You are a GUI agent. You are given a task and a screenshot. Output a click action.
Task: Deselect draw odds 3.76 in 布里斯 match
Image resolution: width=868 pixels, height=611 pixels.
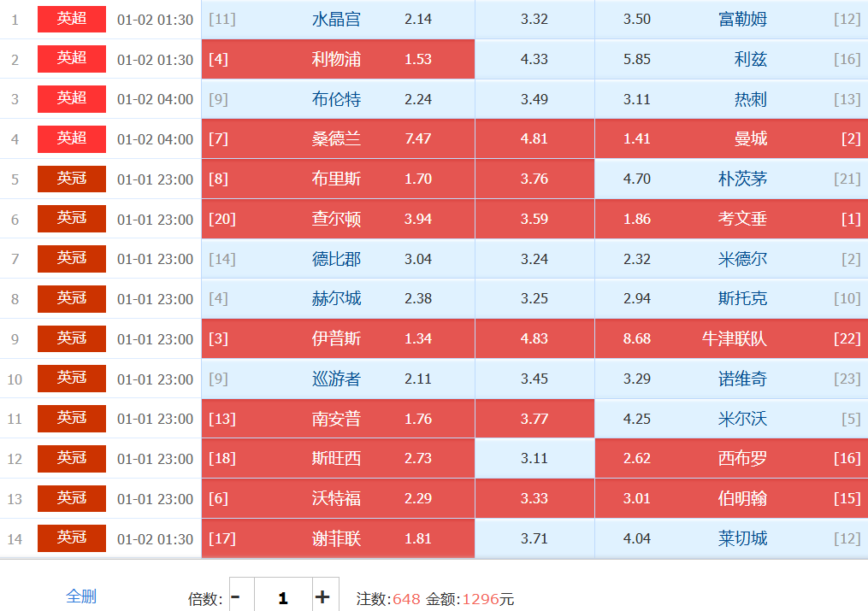(x=534, y=179)
